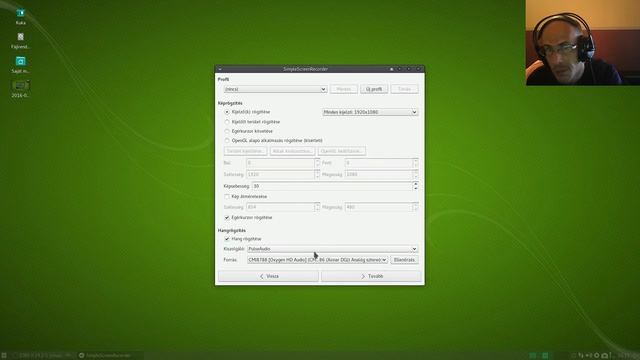Click the Törlés profile button
Screen dimensions: 640x360
tap(404, 89)
